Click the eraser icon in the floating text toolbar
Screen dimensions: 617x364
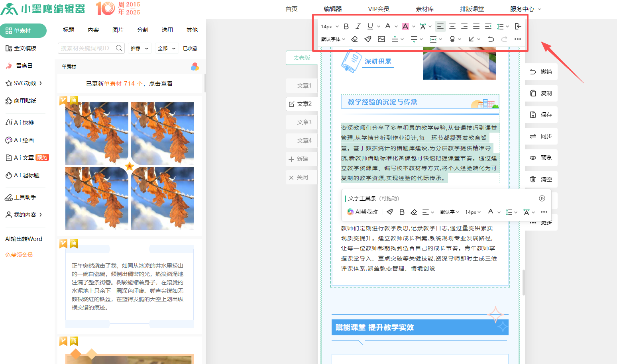click(x=414, y=212)
